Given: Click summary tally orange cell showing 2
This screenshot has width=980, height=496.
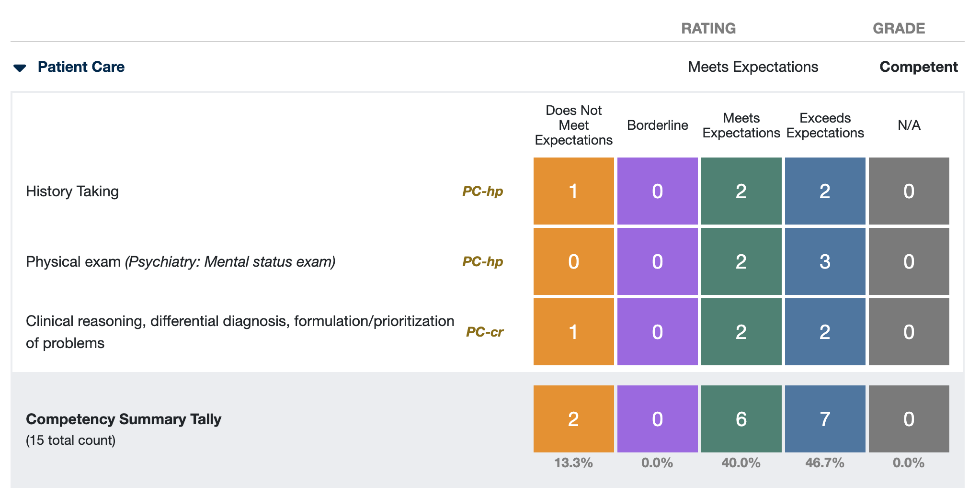Looking at the screenshot, I should (573, 419).
